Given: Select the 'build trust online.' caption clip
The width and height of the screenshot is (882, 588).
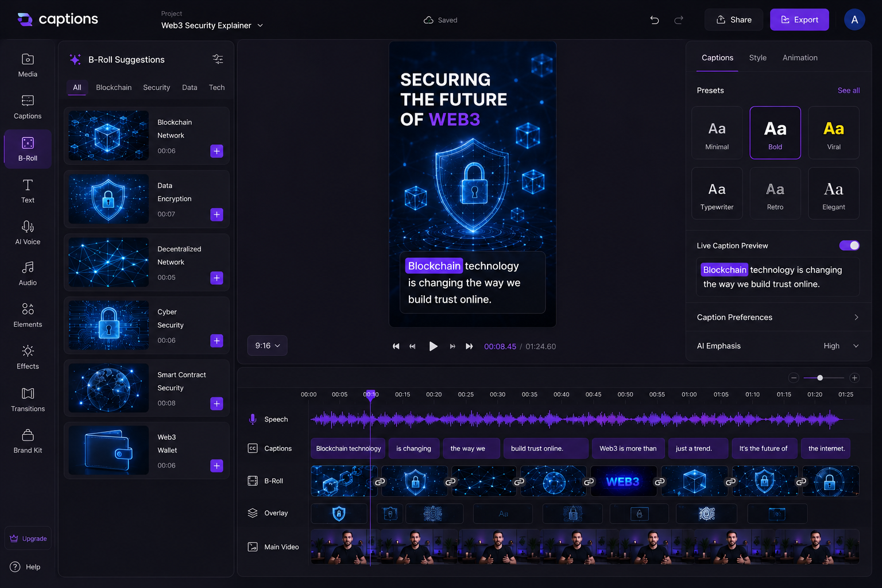Looking at the screenshot, I should pyautogui.click(x=546, y=448).
